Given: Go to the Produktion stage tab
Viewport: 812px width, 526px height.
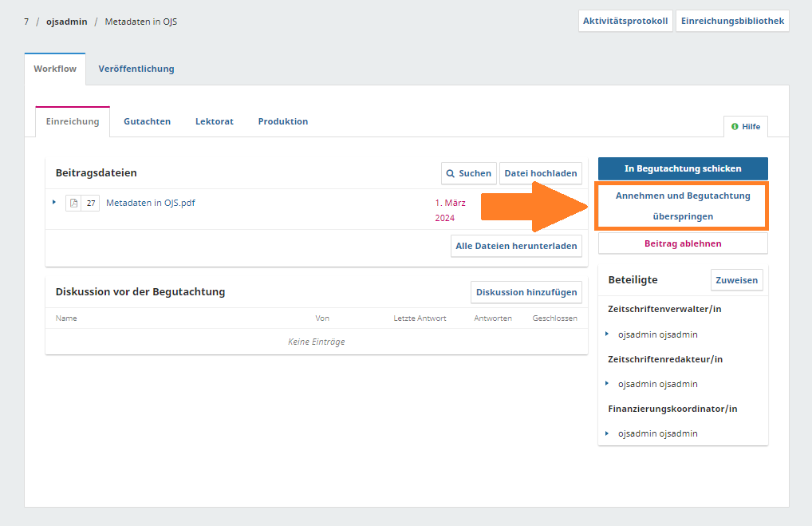Looking at the screenshot, I should pos(282,121).
